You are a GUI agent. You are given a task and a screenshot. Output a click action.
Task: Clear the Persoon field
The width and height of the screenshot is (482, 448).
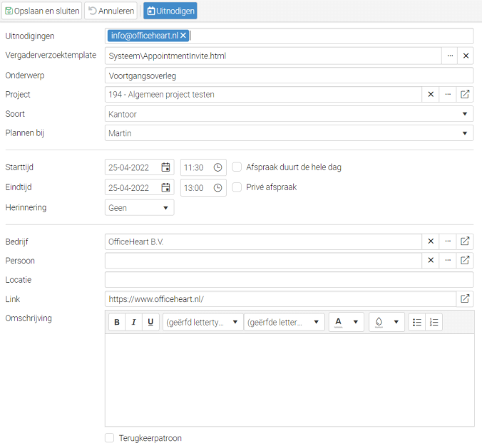tap(431, 261)
